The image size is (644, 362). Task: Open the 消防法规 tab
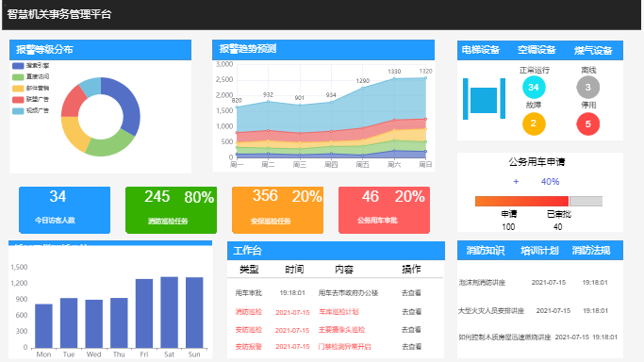[591, 251]
